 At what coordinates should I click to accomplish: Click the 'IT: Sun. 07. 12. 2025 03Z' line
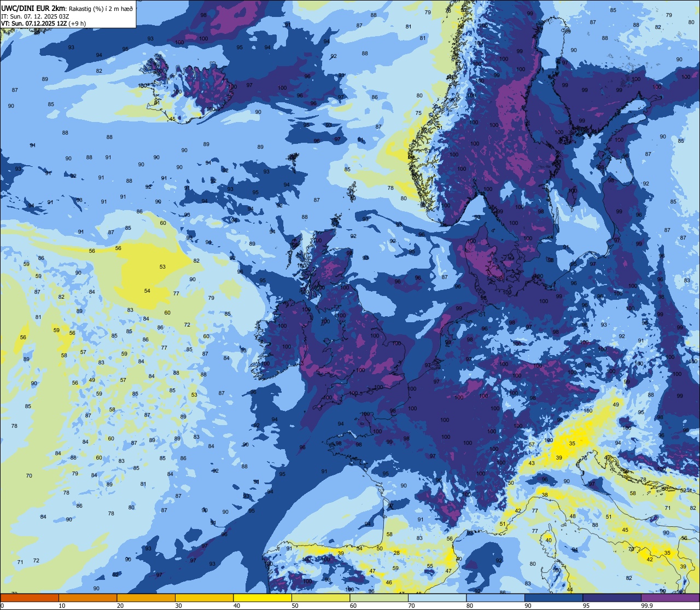coord(35,16)
